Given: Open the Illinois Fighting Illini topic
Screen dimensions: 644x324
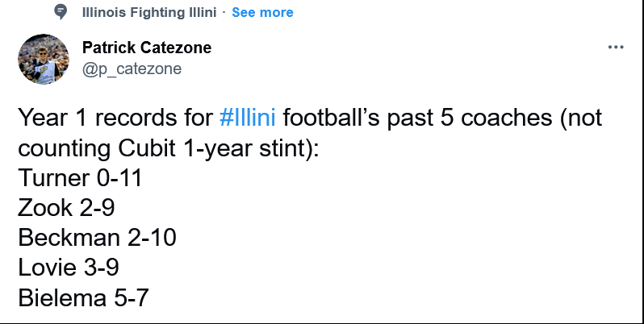Looking at the screenshot, I should (152, 12).
